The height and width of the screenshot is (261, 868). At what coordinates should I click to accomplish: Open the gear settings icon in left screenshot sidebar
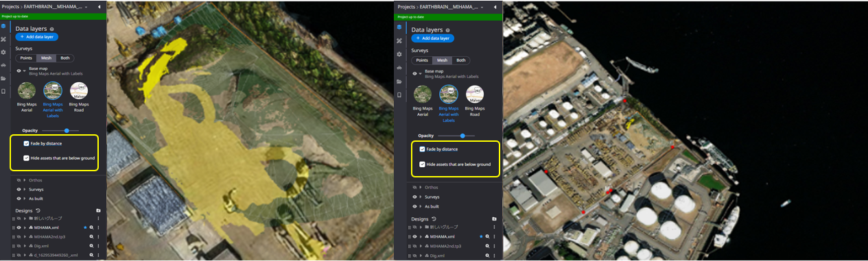click(x=3, y=53)
